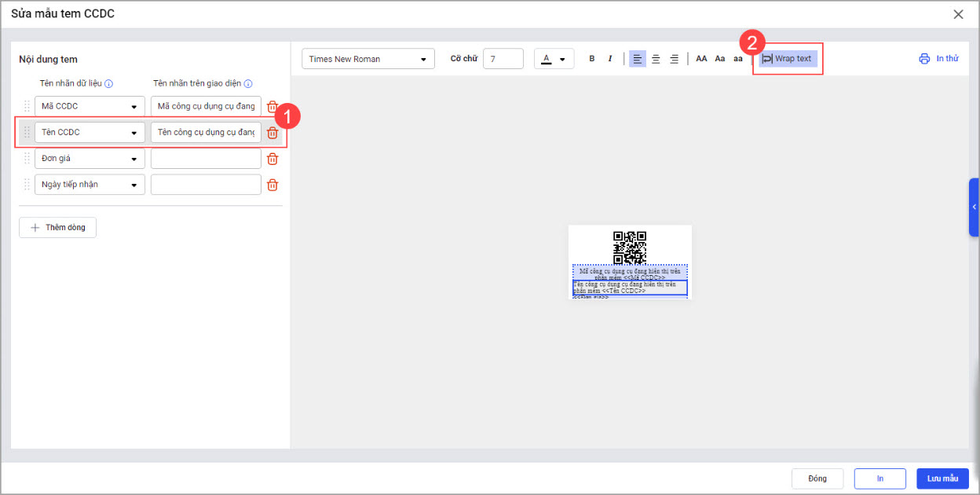Expand the blue side panel arrow
Screen dimensions: 980x495
pos(974,207)
